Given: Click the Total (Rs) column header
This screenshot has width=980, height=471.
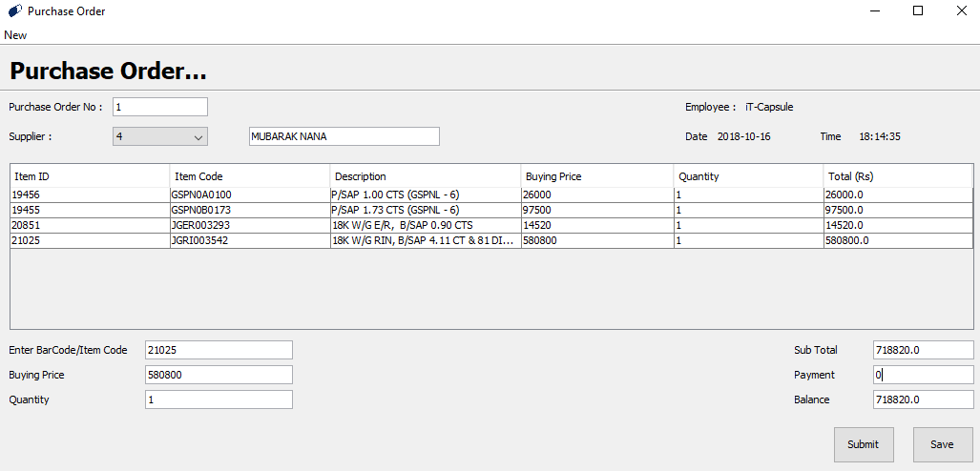Looking at the screenshot, I should (x=897, y=176).
